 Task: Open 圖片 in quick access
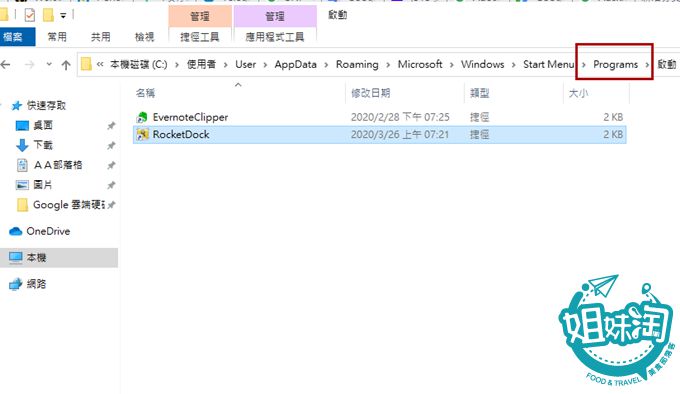[42, 185]
